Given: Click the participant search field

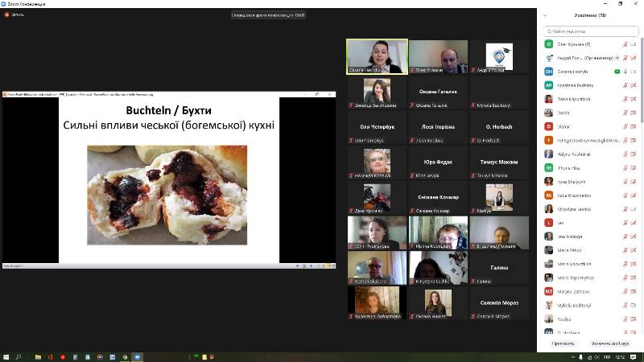Looking at the screenshot, I should tap(591, 31).
